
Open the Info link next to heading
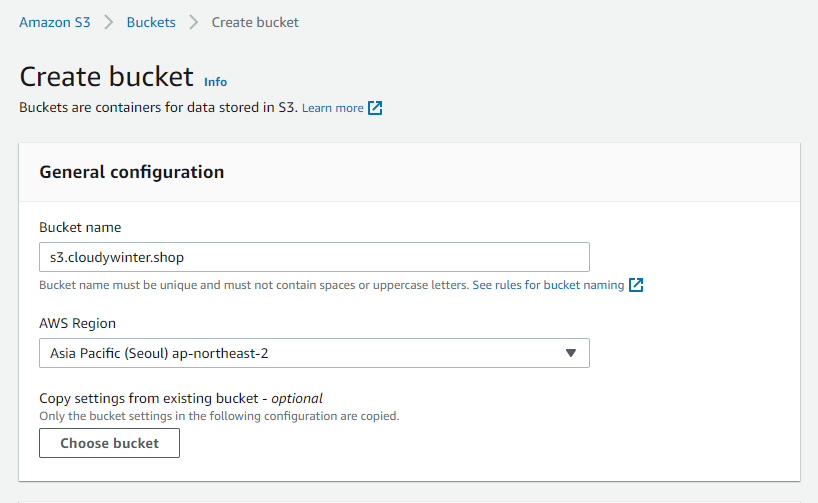point(215,82)
